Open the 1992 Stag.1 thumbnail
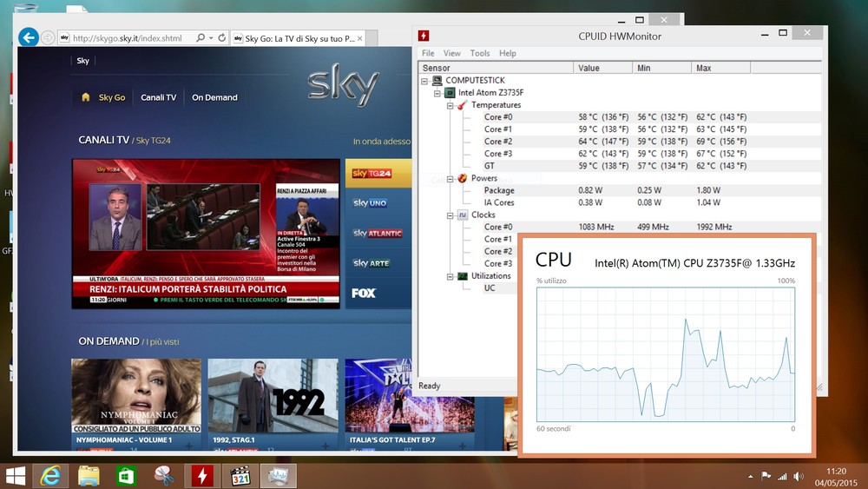 coord(273,395)
